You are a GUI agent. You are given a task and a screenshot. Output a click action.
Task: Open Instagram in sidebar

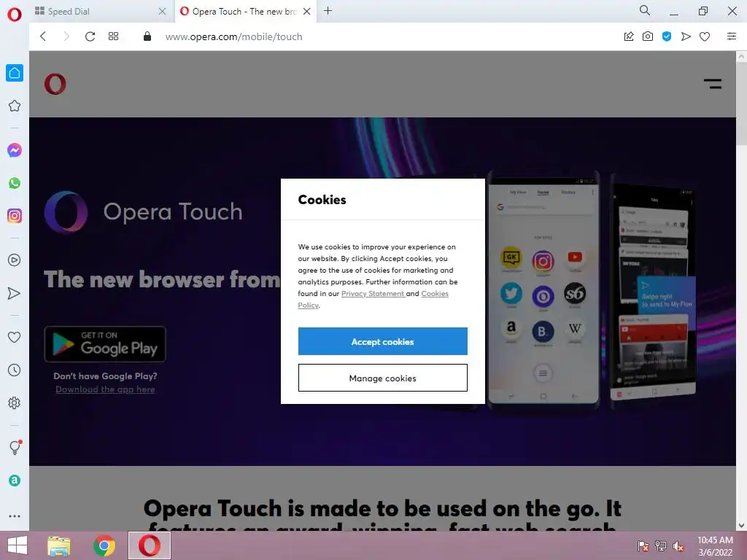click(x=15, y=216)
